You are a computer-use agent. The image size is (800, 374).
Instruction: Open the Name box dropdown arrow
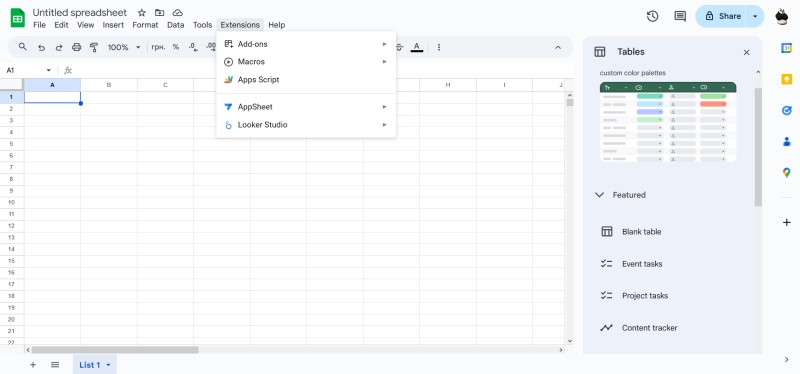click(48, 70)
